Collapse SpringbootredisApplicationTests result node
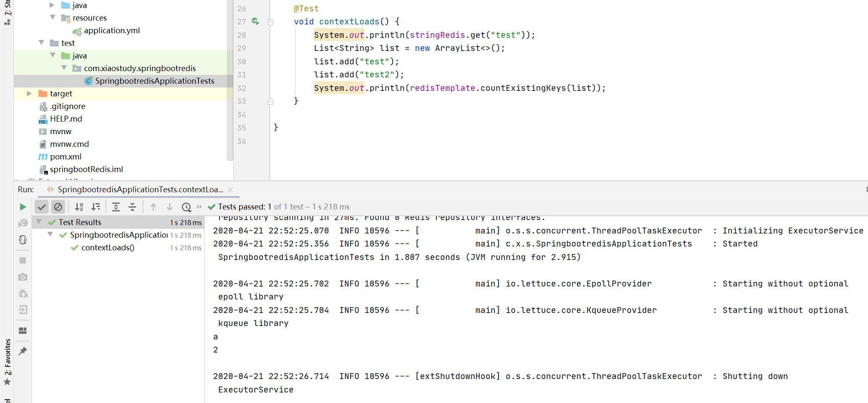The width and height of the screenshot is (868, 403). (50, 234)
